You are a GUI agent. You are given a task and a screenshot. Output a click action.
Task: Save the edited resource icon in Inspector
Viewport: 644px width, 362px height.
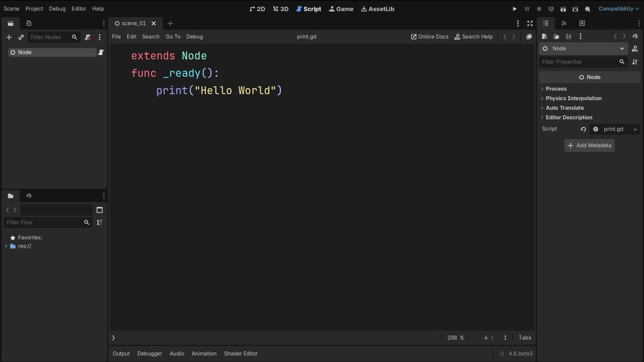click(568, 37)
